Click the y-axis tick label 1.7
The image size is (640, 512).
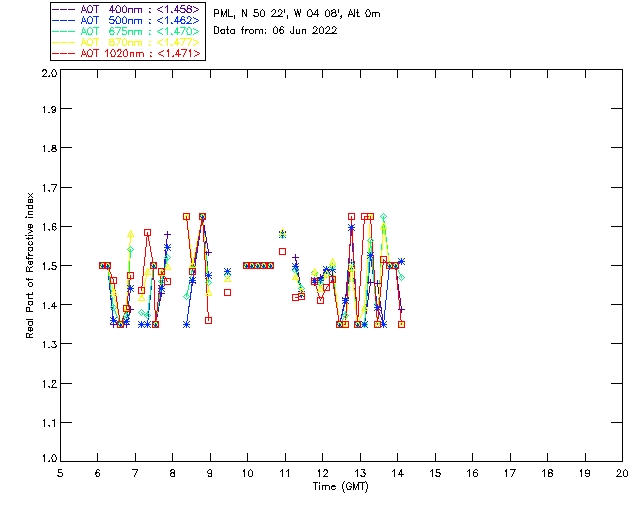tap(49, 188)
